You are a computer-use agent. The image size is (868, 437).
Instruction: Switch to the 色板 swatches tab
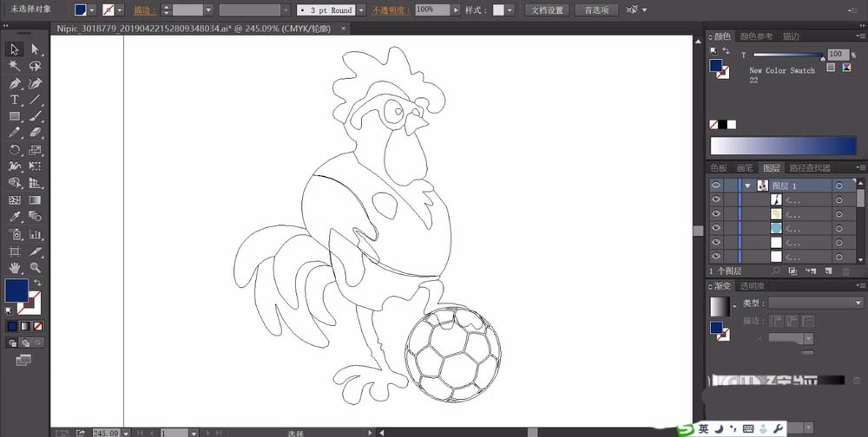[719, 167]
